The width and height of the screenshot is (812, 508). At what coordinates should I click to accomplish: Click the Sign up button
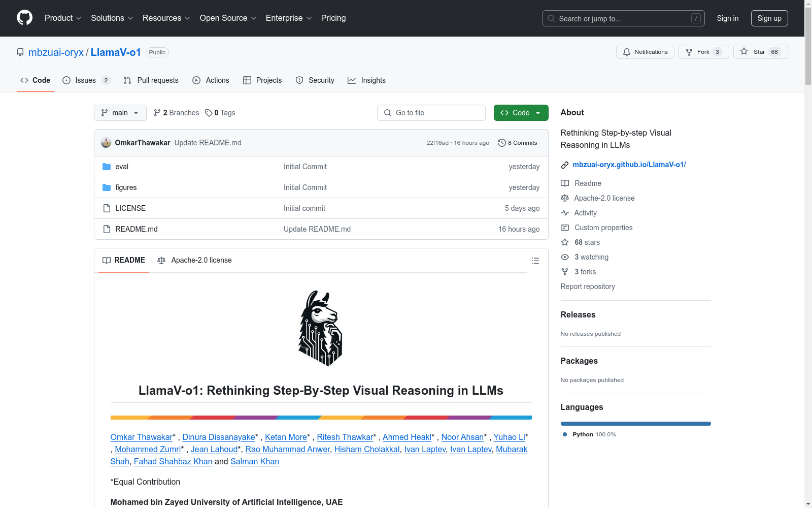tap(769, 18)
